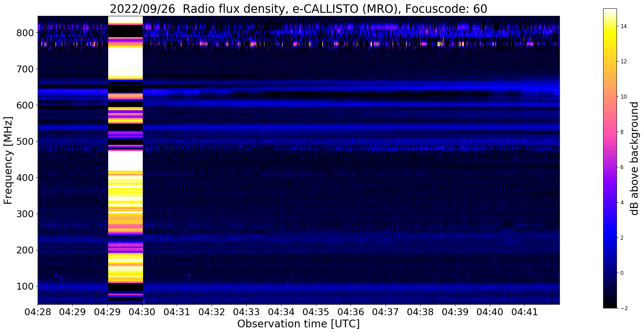Click the colorbar tick label 14
This screenshot has height=333, width=644.
coord(624,26)
